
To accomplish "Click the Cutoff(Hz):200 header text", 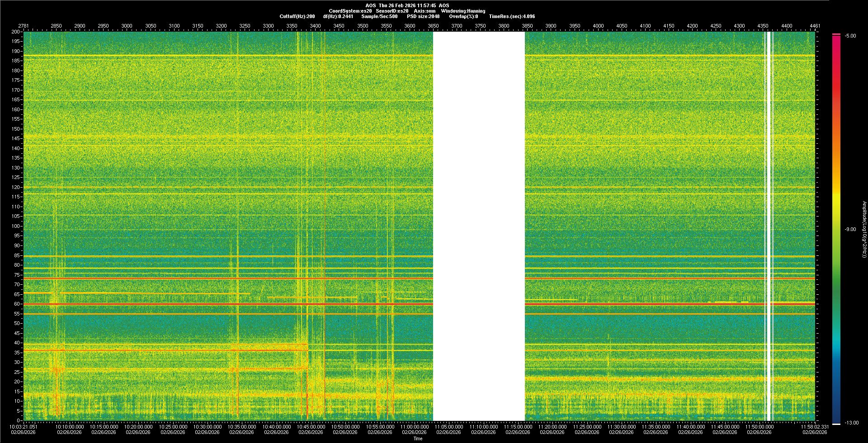I will point(297,16).
